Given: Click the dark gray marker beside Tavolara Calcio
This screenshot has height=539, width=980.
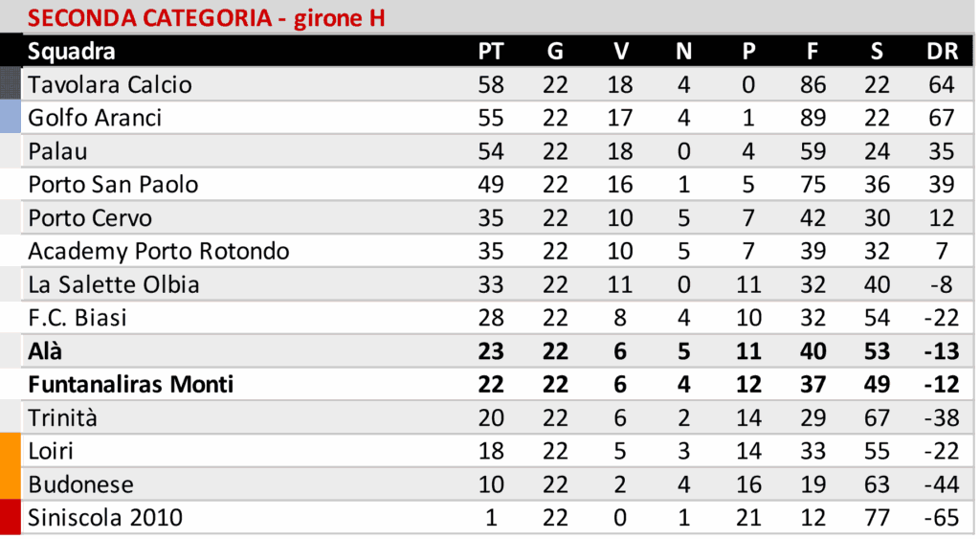Looking at the screenshot, I should click(11, 84).
